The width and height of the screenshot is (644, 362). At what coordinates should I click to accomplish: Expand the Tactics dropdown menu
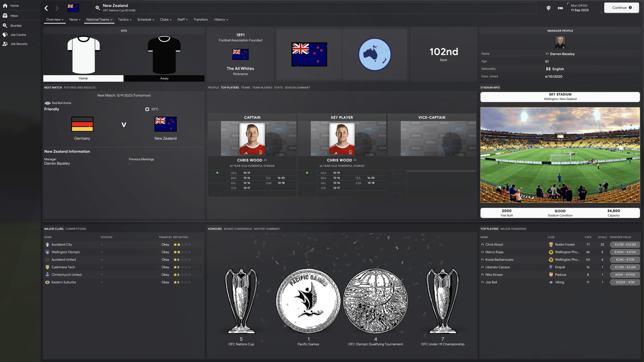click(x=125, y=20)
